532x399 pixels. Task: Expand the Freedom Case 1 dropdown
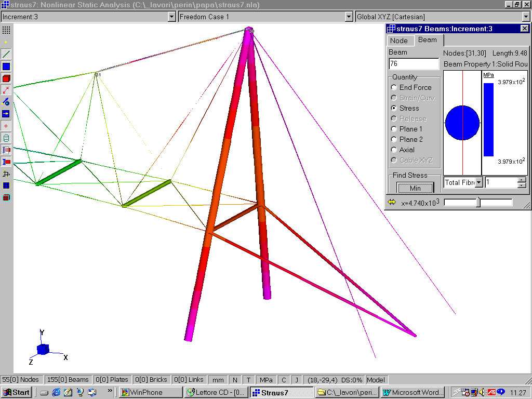[349, 17]
